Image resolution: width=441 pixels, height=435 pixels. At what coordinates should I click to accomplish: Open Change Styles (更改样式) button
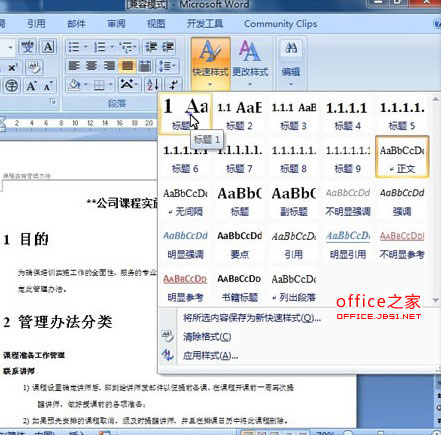250,63
